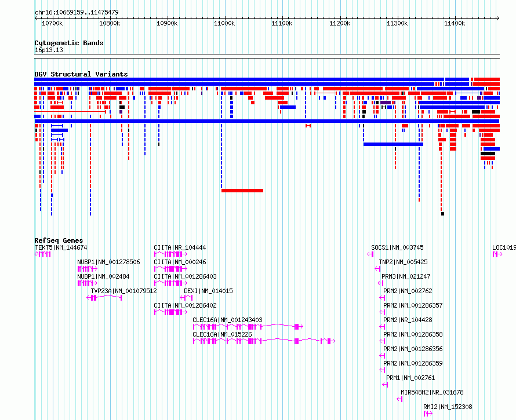
Task: Click the 11100k ruler tick label
Action: 282,23
